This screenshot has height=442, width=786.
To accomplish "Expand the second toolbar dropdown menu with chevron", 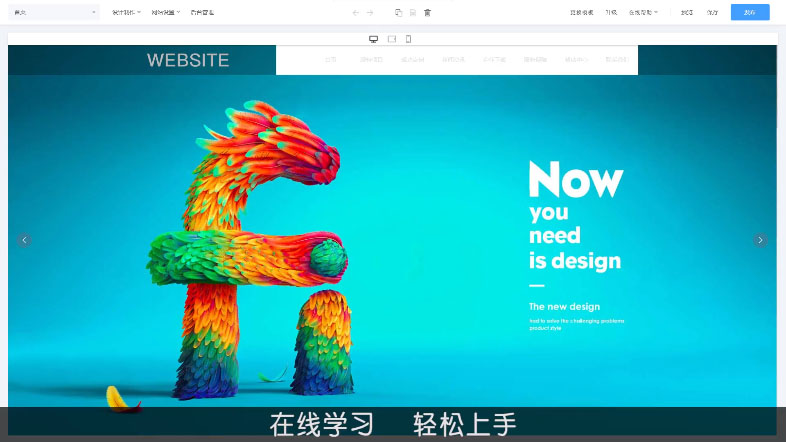I will (x=165, y=13).
